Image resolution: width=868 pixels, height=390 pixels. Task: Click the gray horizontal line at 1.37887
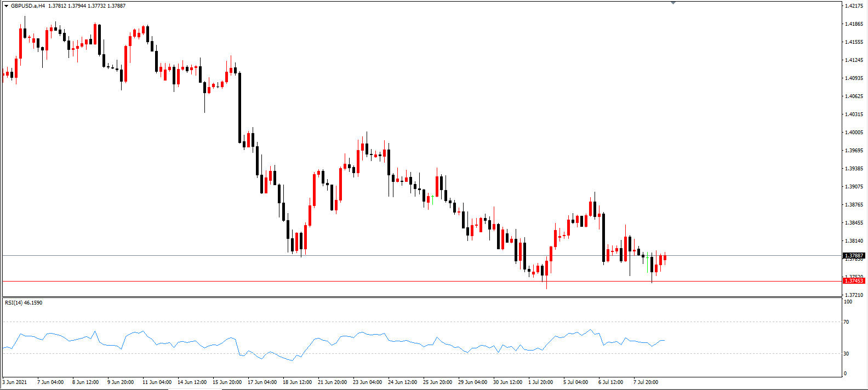click(421, 256)
